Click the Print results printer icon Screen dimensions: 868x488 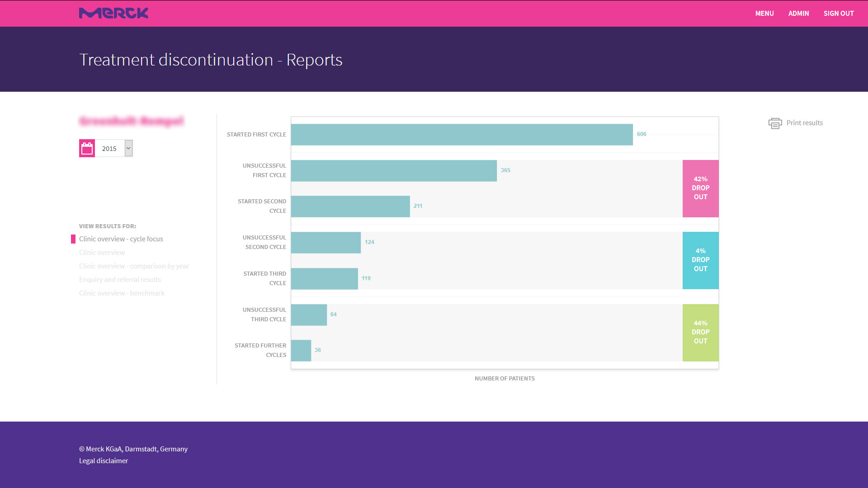(775, 123)
